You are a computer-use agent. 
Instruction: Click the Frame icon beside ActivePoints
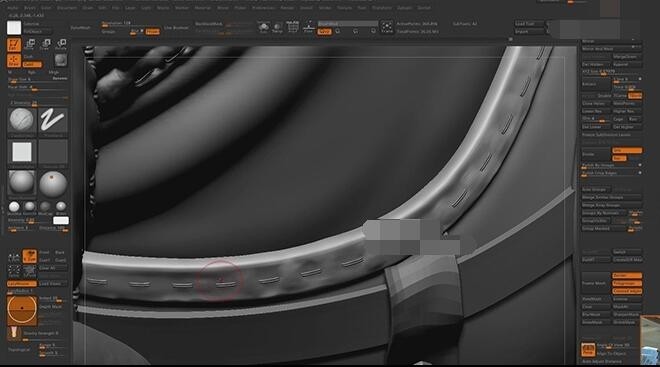(387, 27)
